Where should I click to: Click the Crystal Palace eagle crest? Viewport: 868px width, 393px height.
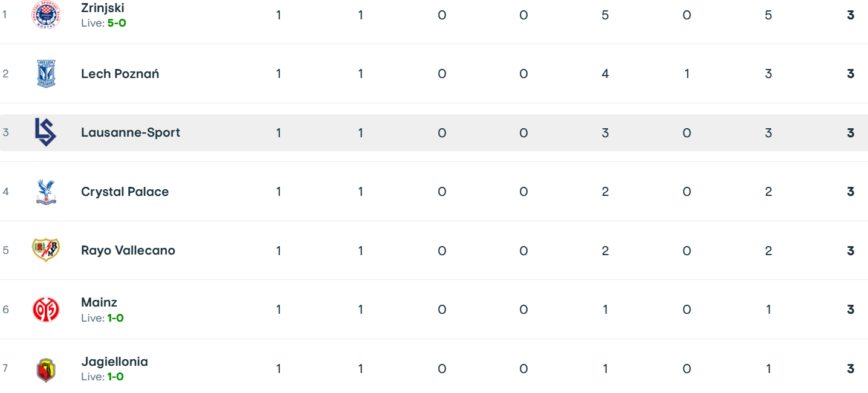pos(46,192)
